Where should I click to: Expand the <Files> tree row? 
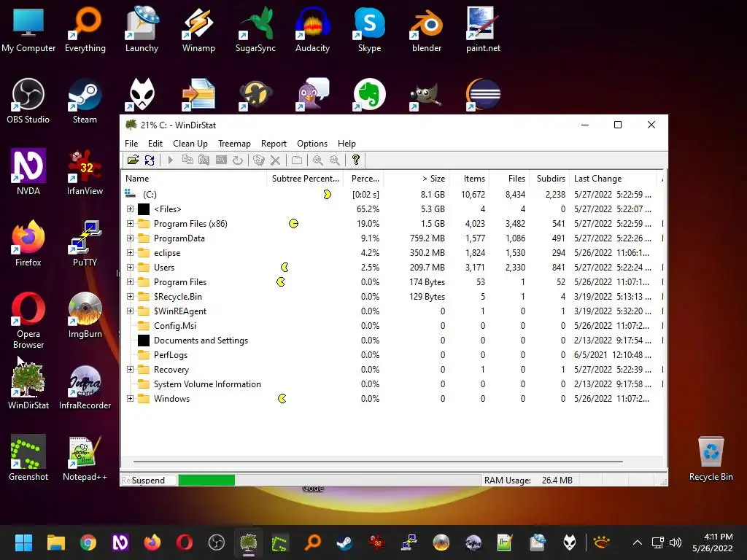130,209
